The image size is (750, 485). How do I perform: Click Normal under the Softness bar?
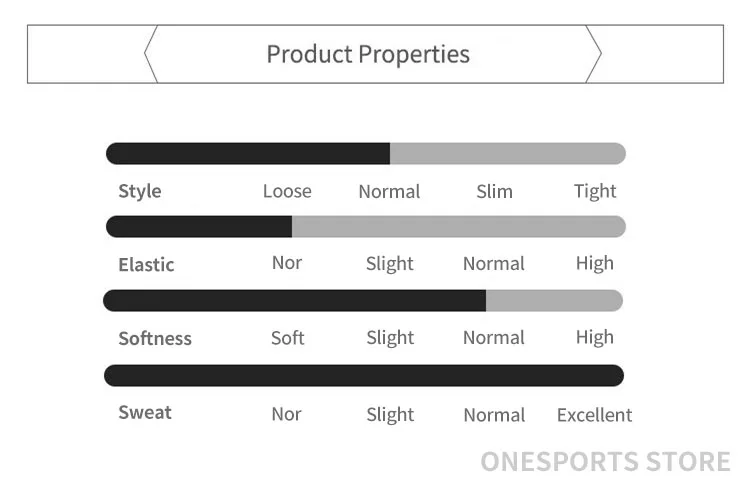pyautogui.click(x=494, y=338)
